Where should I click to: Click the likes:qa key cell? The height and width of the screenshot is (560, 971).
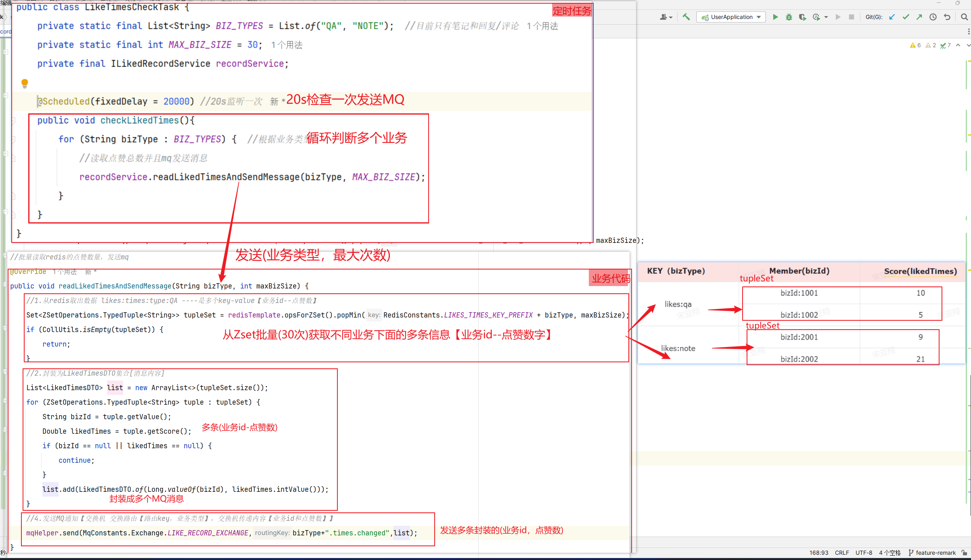point(678,304)
